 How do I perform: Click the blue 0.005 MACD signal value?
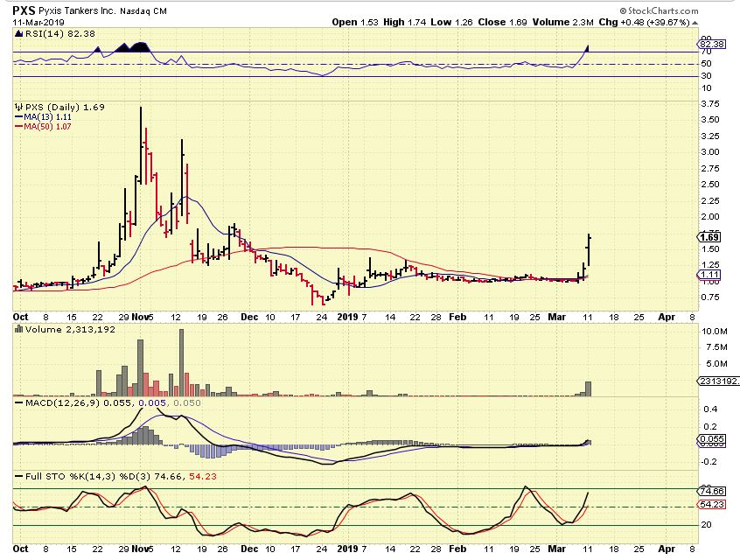(152, 403)
